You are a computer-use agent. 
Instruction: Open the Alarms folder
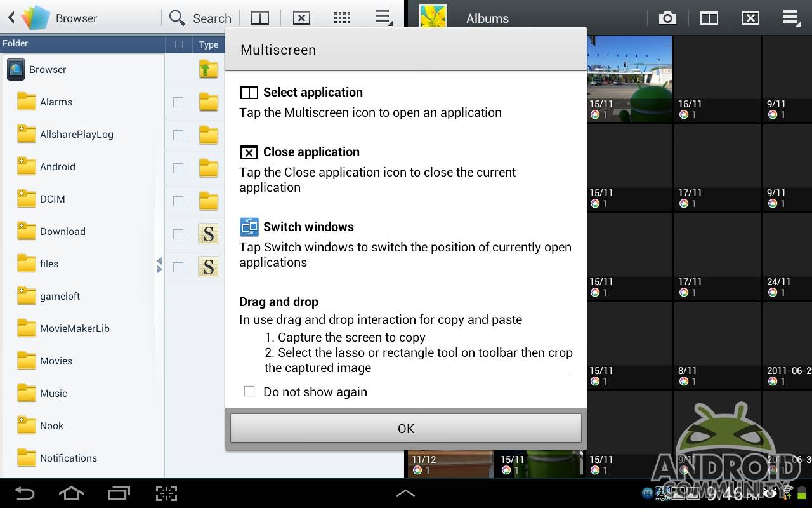(x=44, y=102)
